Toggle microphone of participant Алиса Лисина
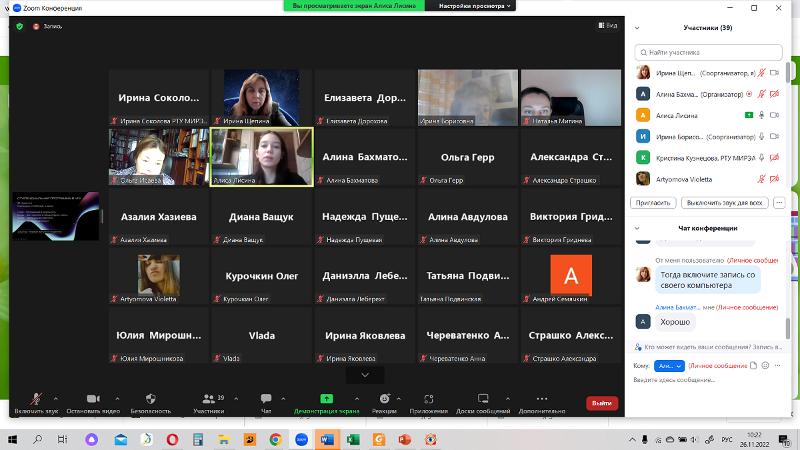The width and height of the screenshot is (800, 450). click(761, 115)
